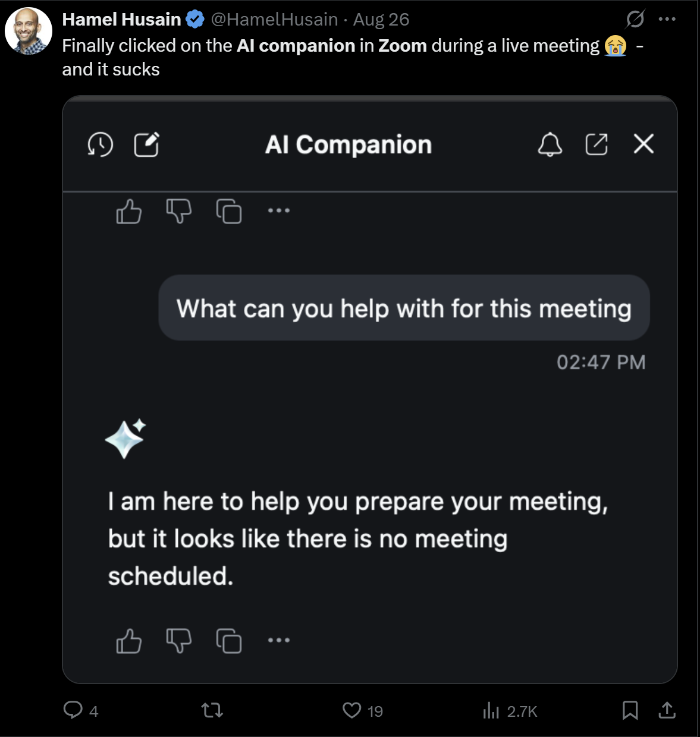This screenshot has height=737, width=700.
Task: Open AI Companion chat history
Action: pos(101,144)
